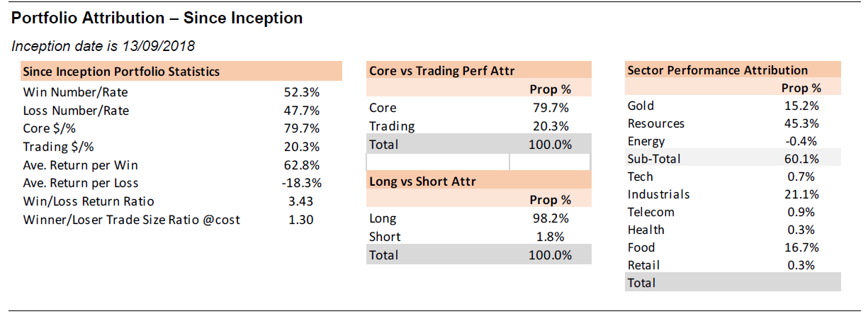Image resolution: width=868 pixels, height=314 pixels.
Task: Select the Trading row value 20.3% in Core vs Trading table
Action: (551, 127)
